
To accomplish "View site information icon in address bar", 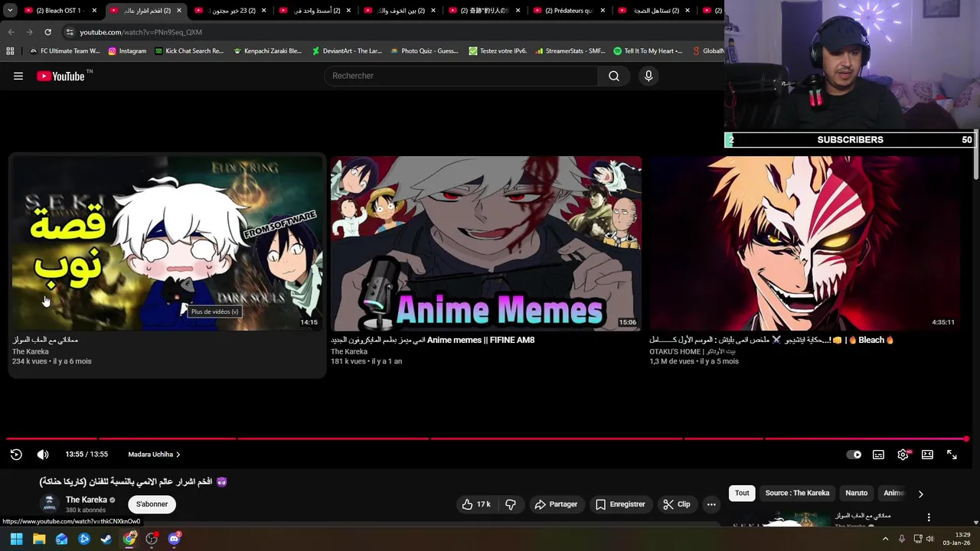I will (x=70, y=32).
